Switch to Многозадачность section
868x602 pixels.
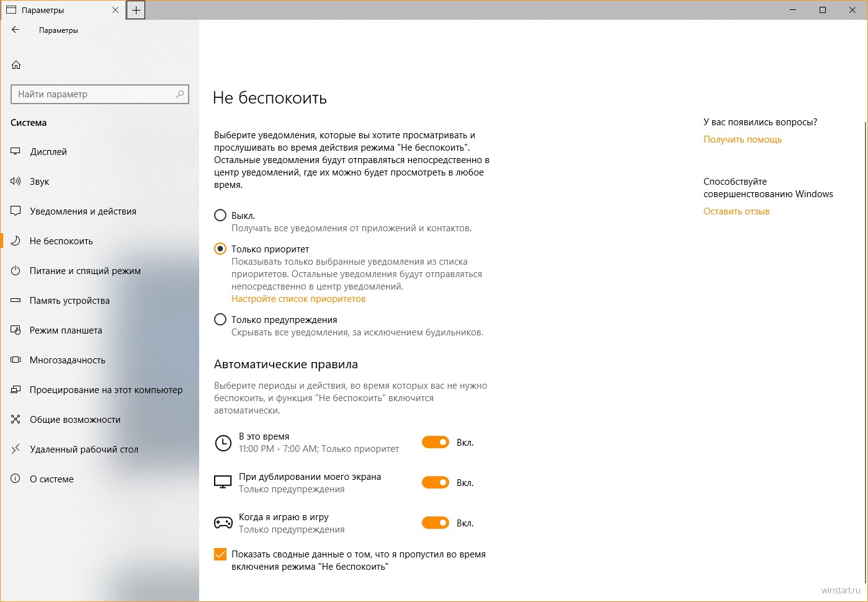click(x=68, y=360)
